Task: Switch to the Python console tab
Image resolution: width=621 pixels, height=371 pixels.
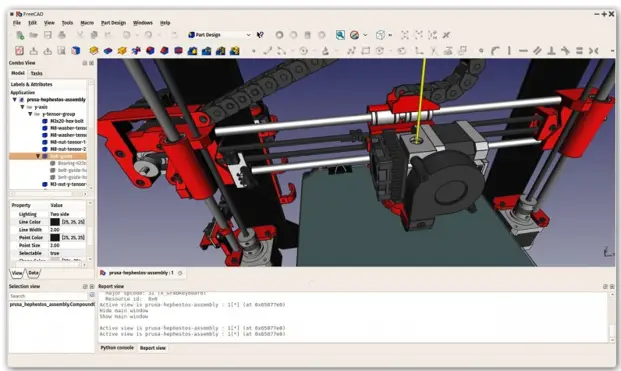Action: coord(117,348)
